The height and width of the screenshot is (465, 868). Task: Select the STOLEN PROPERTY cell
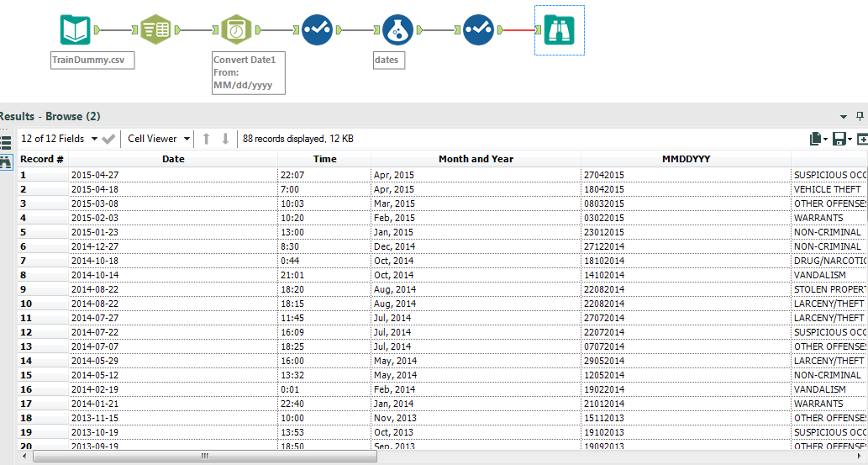tap(830, 290)
